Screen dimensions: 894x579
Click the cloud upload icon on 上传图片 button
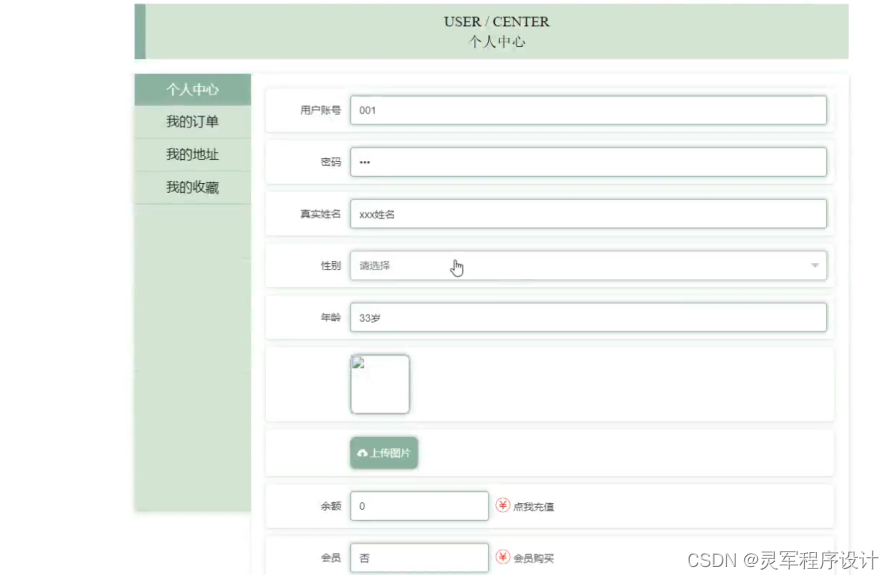pyautogui.click(x=362, y=452)
